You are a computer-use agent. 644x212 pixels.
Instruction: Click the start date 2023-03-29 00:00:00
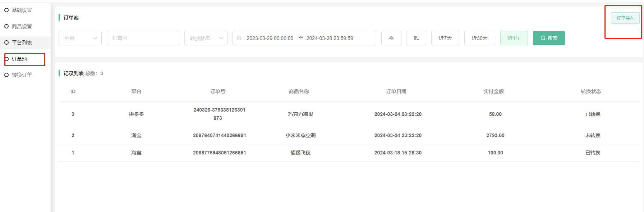coord(270,38)
